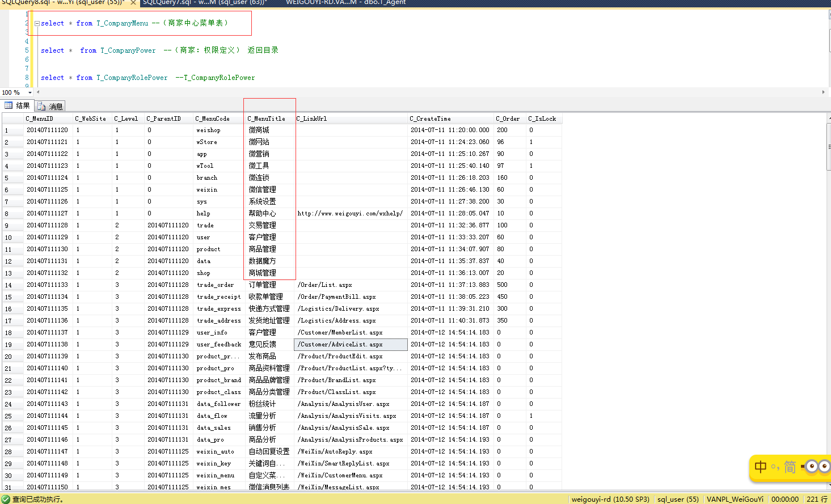Select the trade_order cell in C_MenuCode
This screenshot has height=504, width=831.
point(215,285)
